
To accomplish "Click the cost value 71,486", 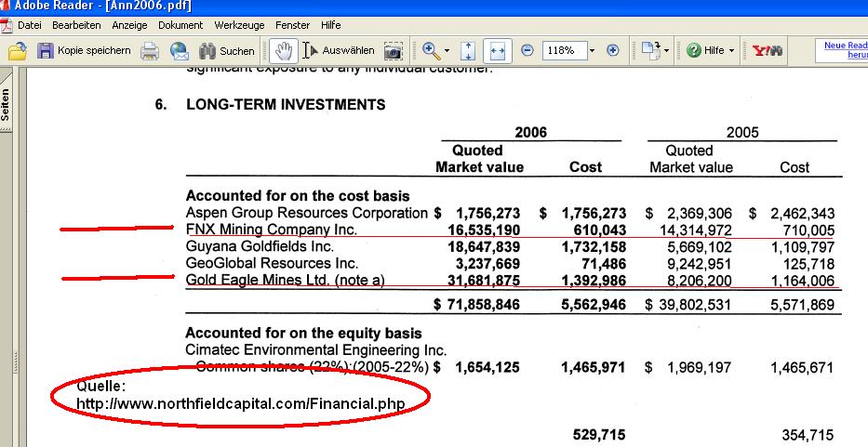I will [x=604, y=264].
